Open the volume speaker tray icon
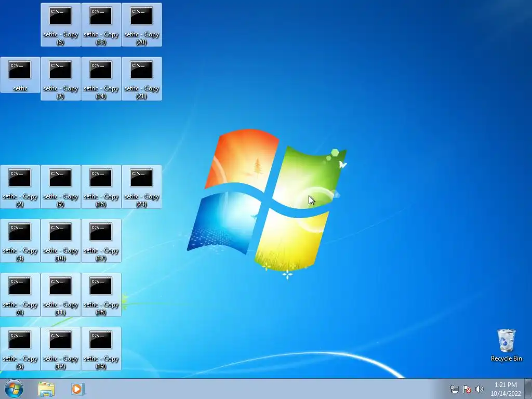Screen dimensions: 532x399 pyautogui.click(x=479, y=390)
